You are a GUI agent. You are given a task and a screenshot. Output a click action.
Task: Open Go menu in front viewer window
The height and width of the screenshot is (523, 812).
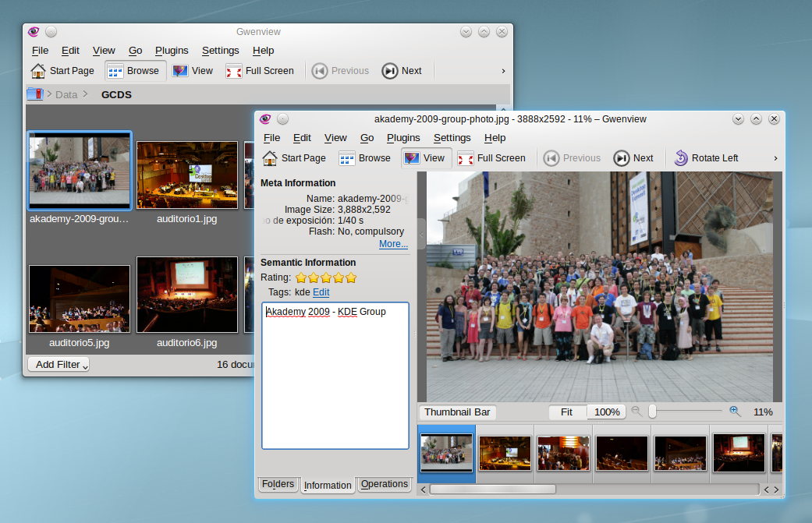367,138
